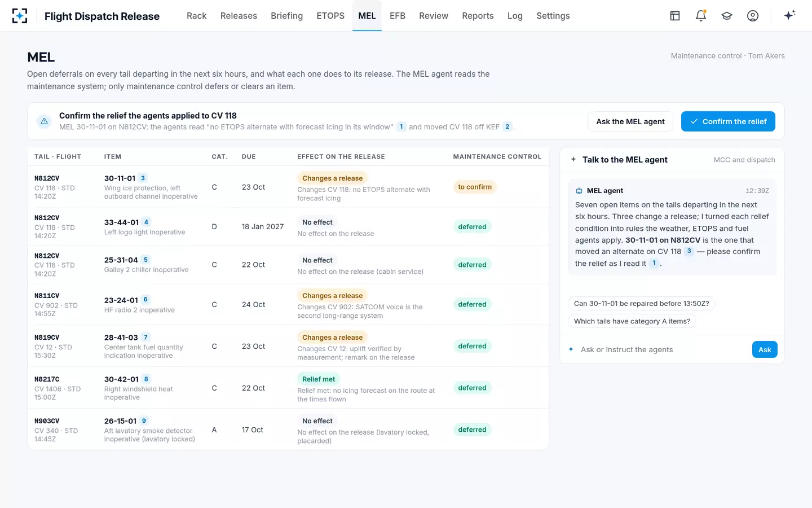The image size is (812, 508).
Task: Go to the Review tab
Action: [434, 16]
